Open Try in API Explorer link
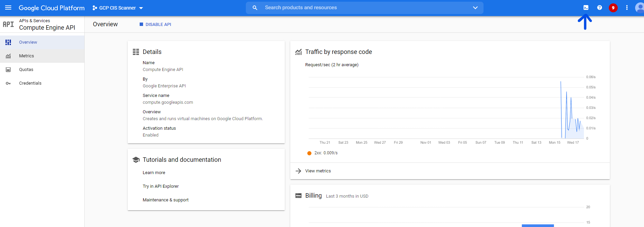This screenshot has width=644, height=227. point(160,186)
